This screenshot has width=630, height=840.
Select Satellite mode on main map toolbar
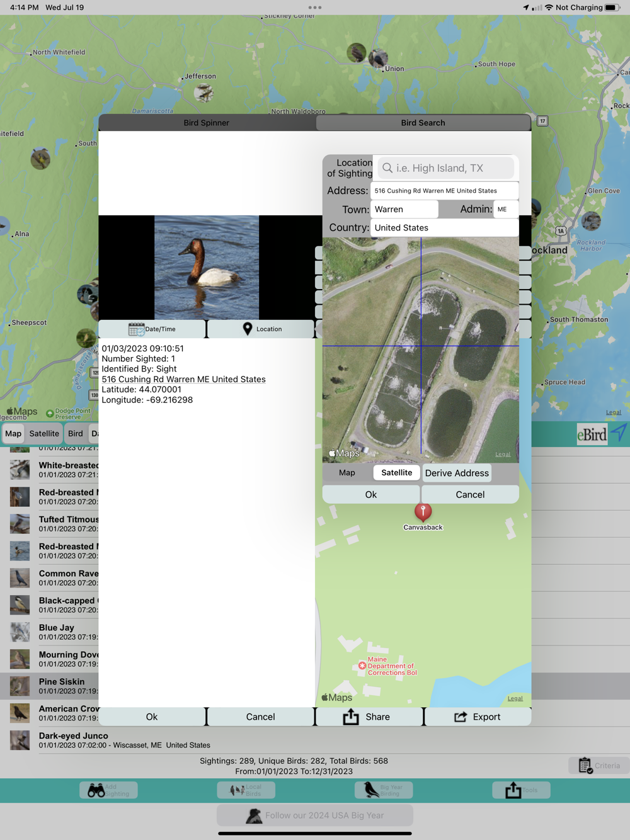(44, 433)
